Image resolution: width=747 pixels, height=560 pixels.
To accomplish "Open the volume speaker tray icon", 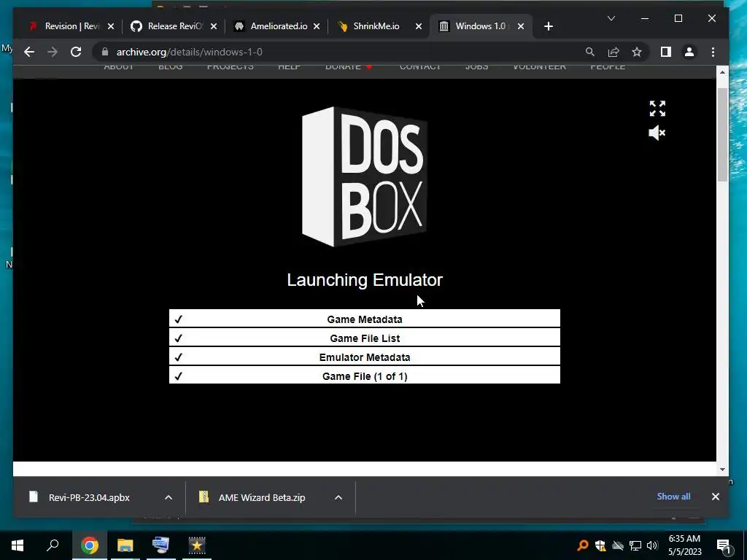I will [652, 545].
